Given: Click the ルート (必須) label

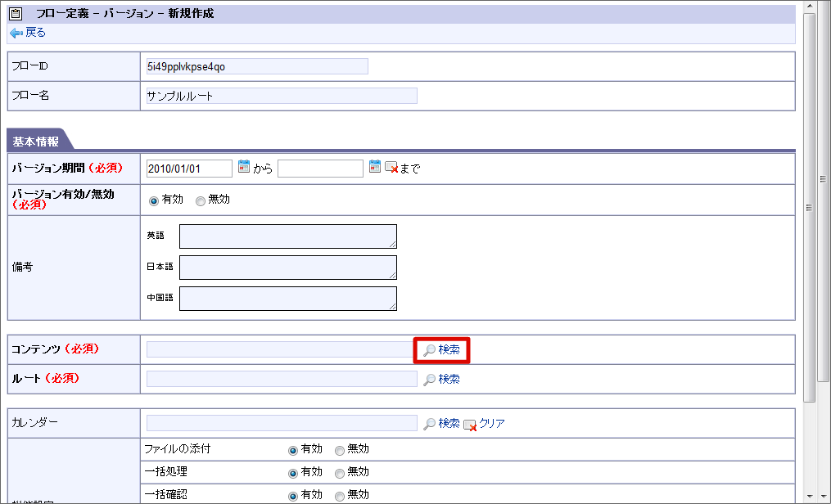Looking at the screenshot, I should [45, 378].
